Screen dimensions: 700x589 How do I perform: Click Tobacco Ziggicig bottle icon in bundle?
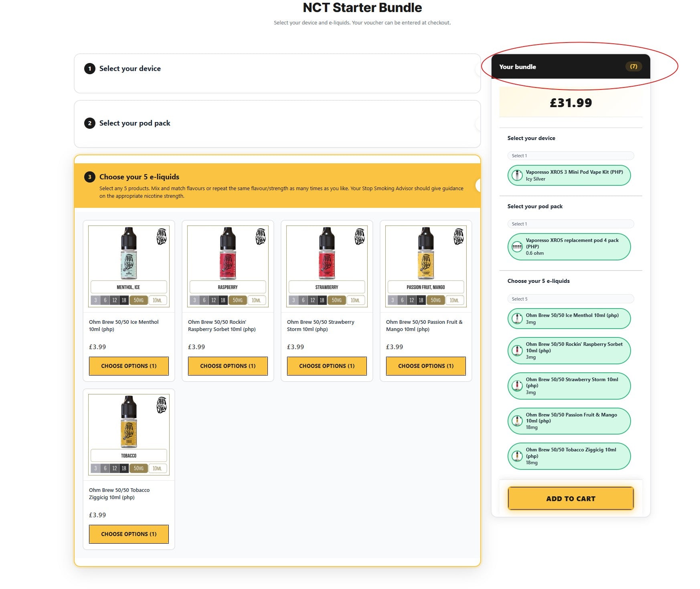click(x=517, y=456)
